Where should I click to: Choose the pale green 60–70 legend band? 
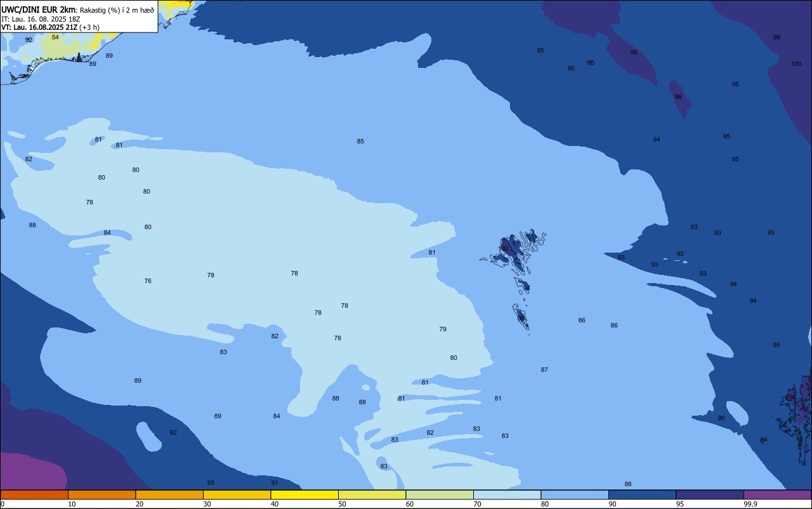pyautogui.click(x=440, y=494)
